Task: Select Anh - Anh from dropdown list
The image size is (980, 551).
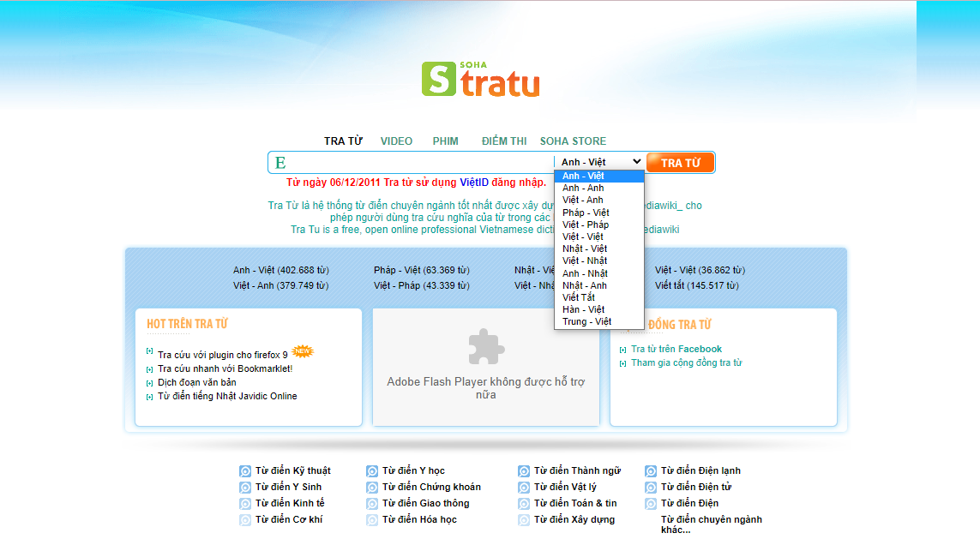Action: point(599,188)
